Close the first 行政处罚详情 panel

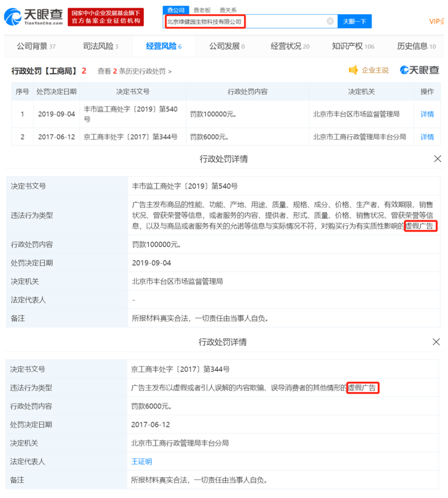(x=437, y=159)
